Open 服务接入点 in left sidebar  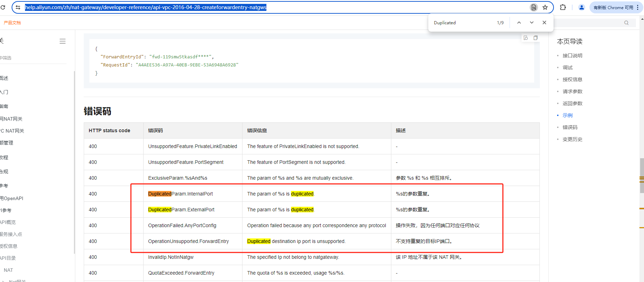point(11,234)
